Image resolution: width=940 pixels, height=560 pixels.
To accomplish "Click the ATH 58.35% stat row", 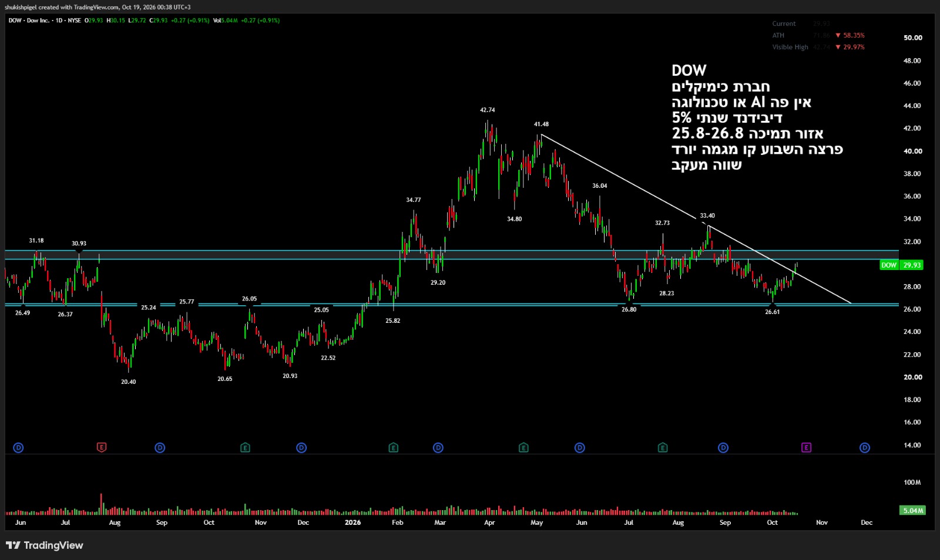I will click(x=818, y=35).
